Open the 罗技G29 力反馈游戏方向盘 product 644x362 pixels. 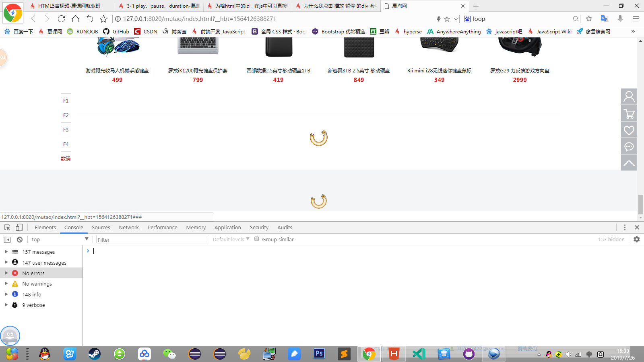[x=520, y=70]
